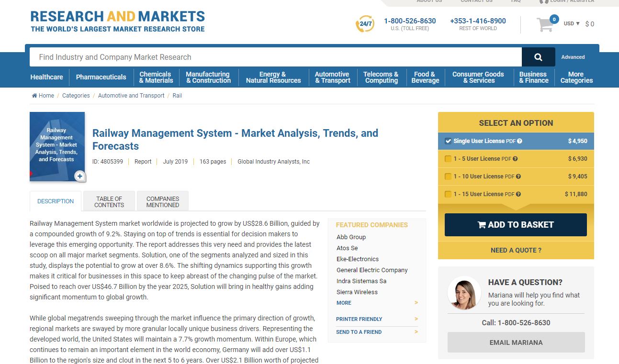The image size is (619, 364).
Task: Open Business & Finance menu
Action: pos(533,77)
